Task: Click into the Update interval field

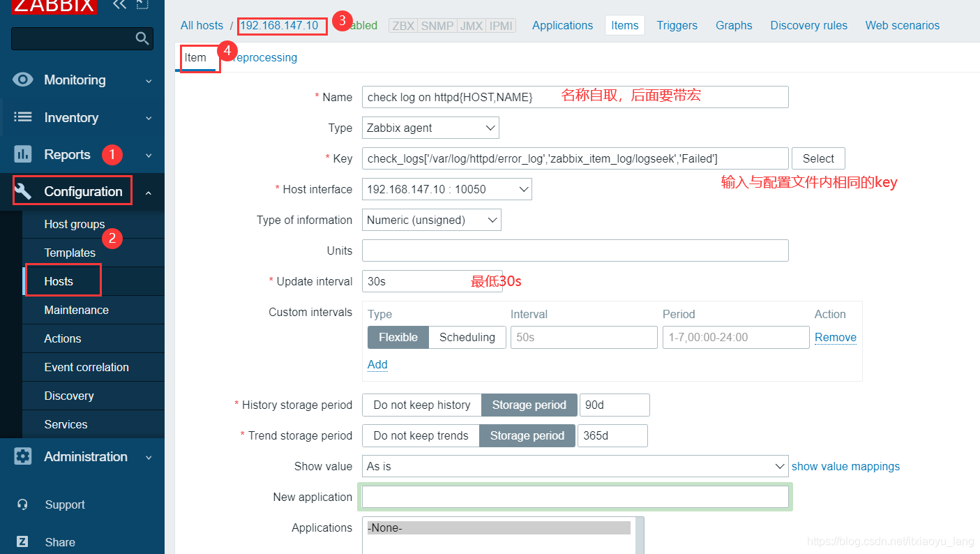Action: click(432, 281)
